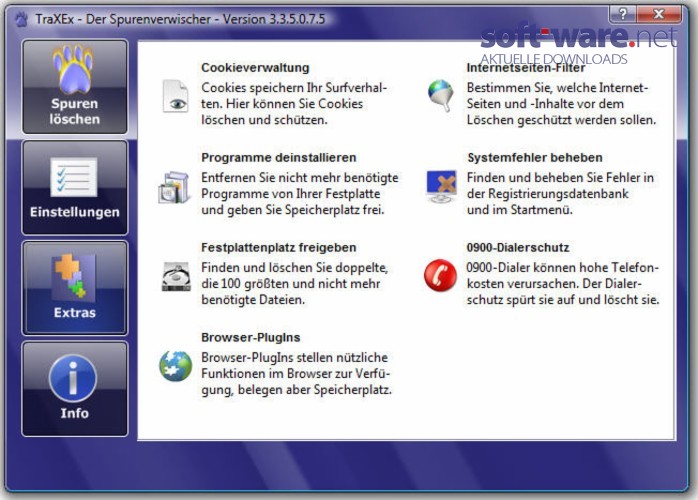Image resolution: width=698 pixels, height=500 pixels.
Task: Click text '0900-Dialer können hohe Telefon-'
Action: [562, 268]
